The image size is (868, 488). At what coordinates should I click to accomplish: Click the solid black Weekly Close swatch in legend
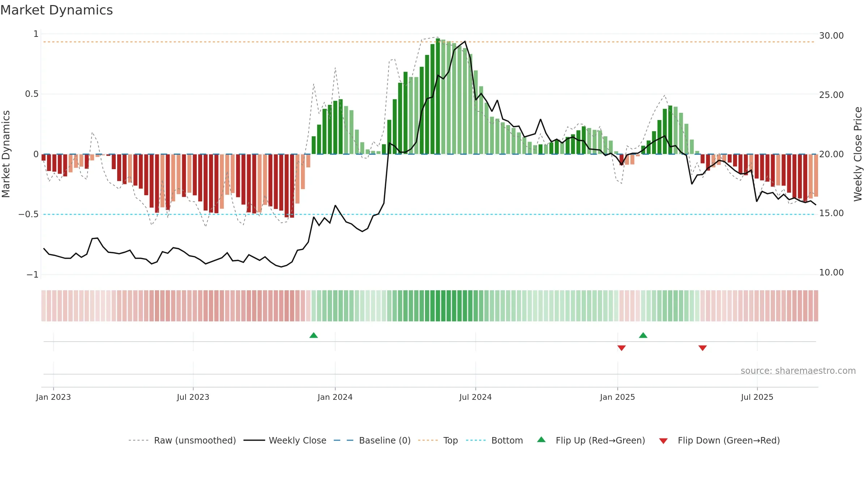[x=254, y=440]
